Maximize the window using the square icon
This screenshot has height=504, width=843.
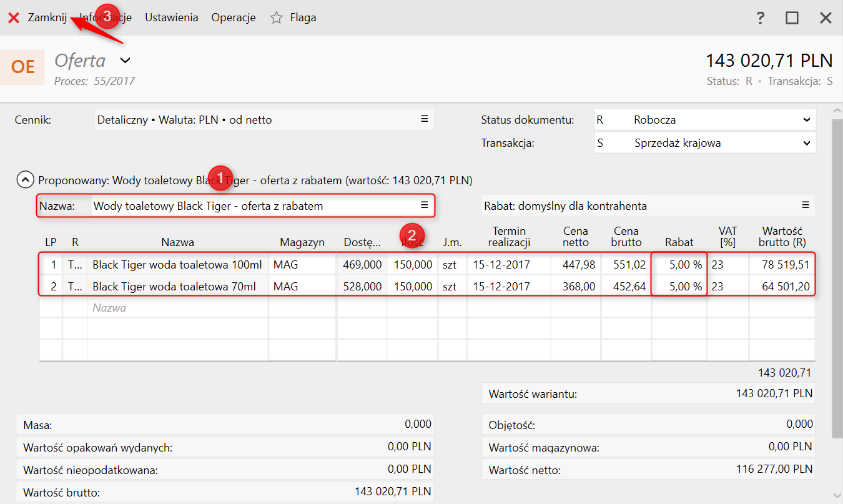click(792, 18)
